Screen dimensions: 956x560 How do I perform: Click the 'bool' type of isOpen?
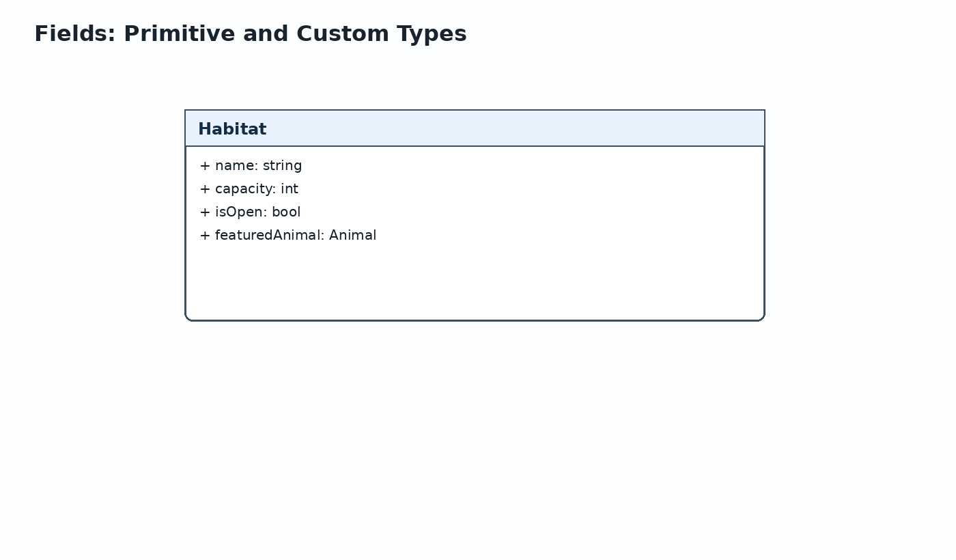coord(286,212)
